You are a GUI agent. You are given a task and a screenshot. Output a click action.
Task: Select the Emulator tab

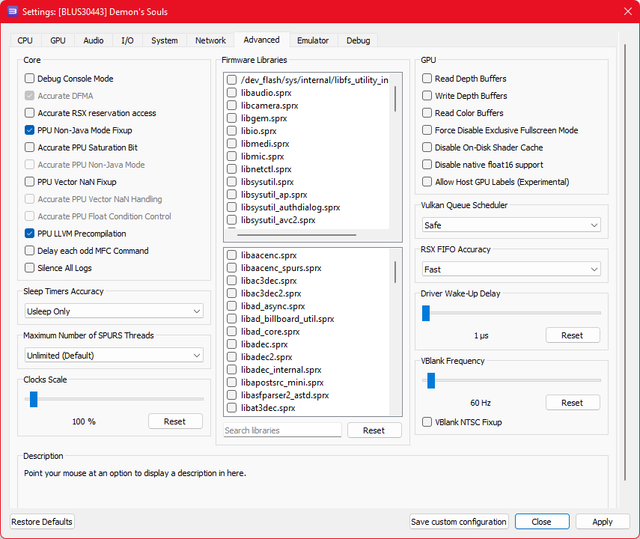(x=313, y=40)
